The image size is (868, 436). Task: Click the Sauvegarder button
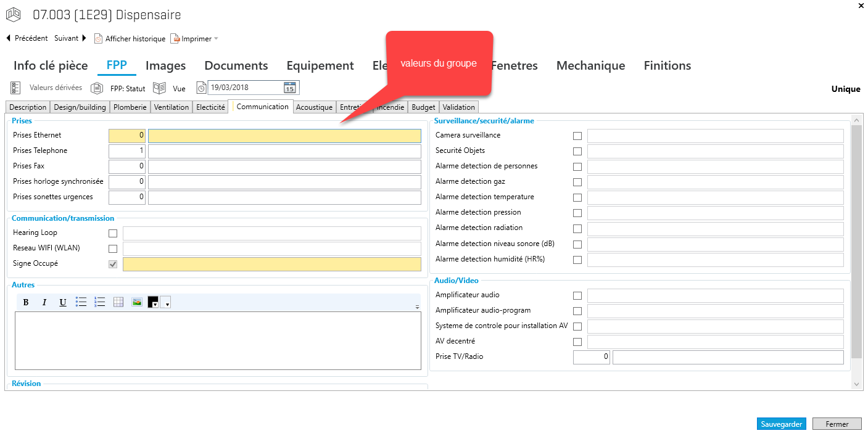coord(781,424)
